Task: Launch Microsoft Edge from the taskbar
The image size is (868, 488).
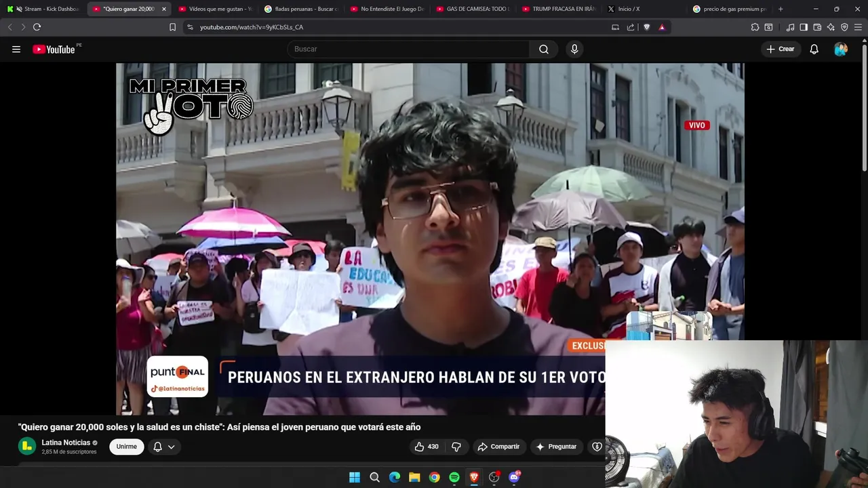Action: coord(395,477)
